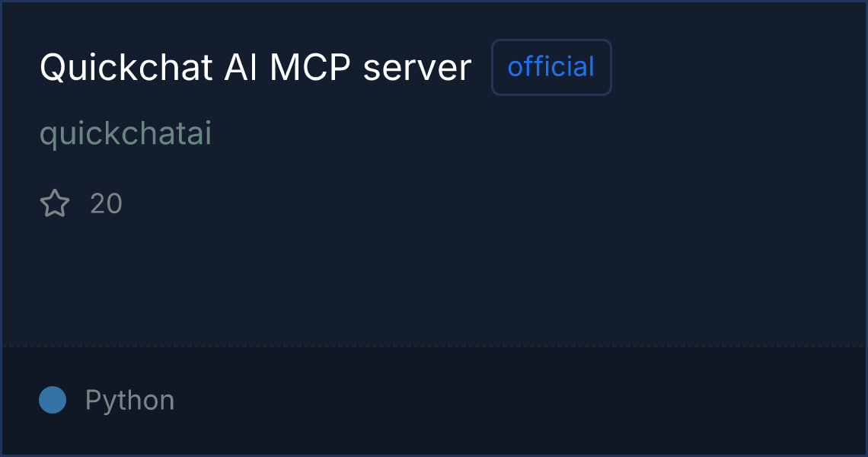
Task: Select the blue 'official' badge
Action: click(551, 67)
